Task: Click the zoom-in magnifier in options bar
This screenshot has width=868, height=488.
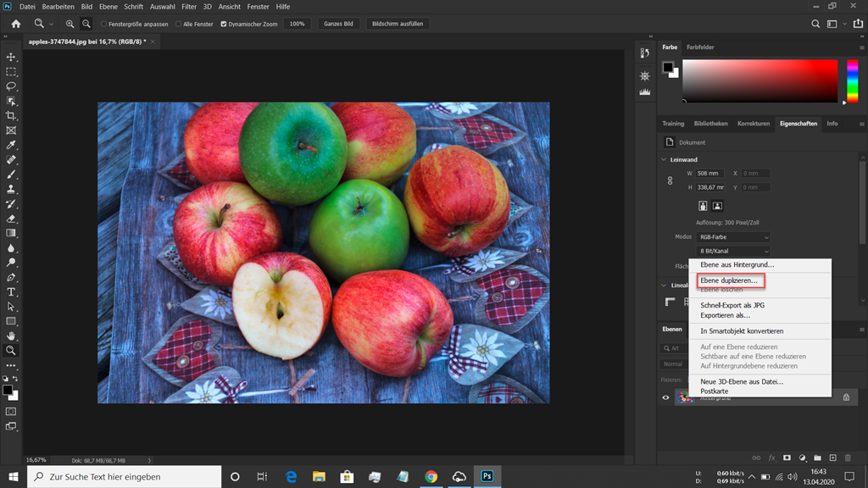Action: pos(70,24)
